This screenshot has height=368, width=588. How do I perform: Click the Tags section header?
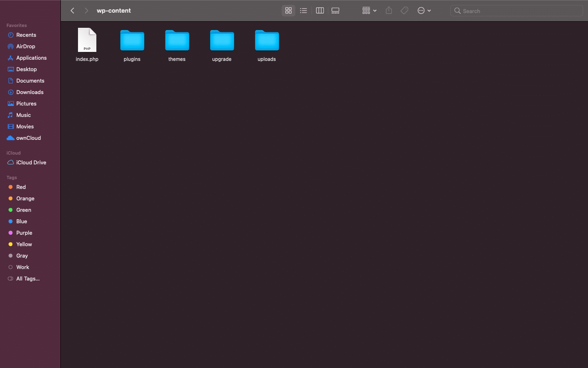coord(12,177)
